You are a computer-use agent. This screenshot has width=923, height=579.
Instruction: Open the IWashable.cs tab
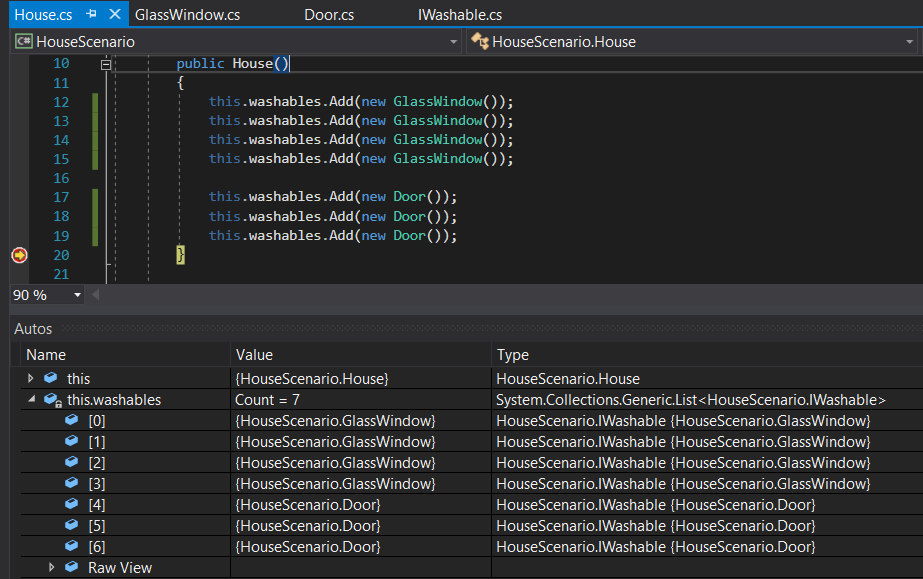click(x=460, y=15)
